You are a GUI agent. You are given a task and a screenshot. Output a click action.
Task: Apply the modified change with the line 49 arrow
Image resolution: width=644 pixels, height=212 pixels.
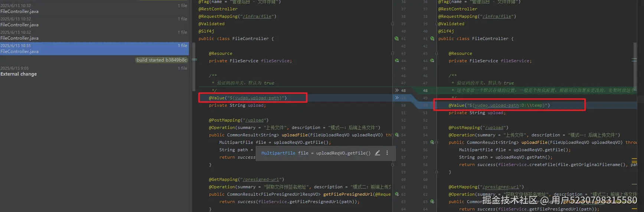397,98
